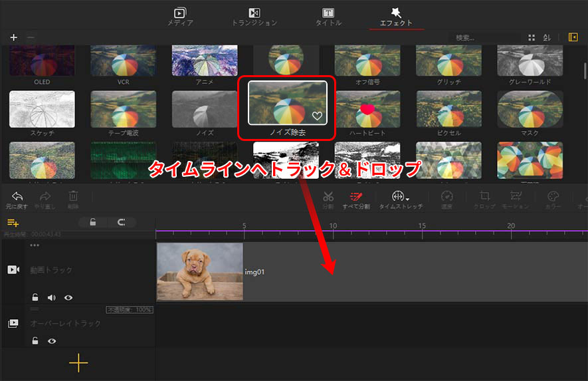Screen dimensions: 588x381
Task: Pick the グリッチ effect thumbnail
Action: click(449, 61)
